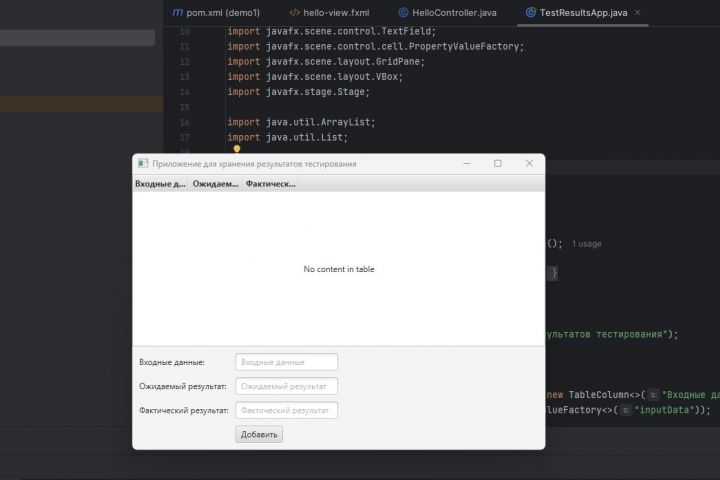Switch to the pom.xml (demo1) tab
The width and height of the screenshot is (720, 480).
(x=216, y=13)
